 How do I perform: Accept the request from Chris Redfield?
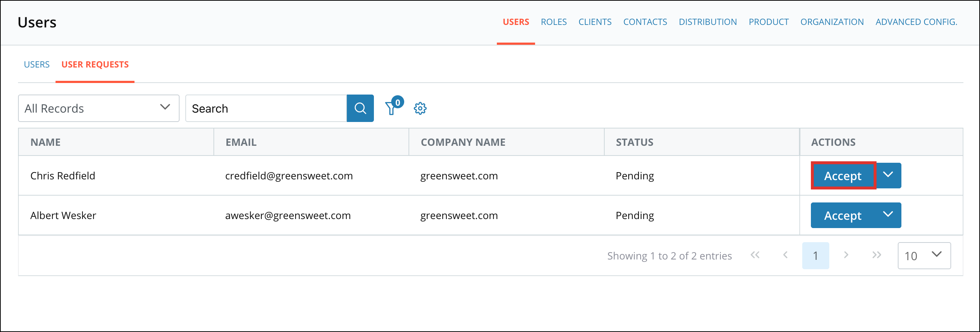click(843, 175)
